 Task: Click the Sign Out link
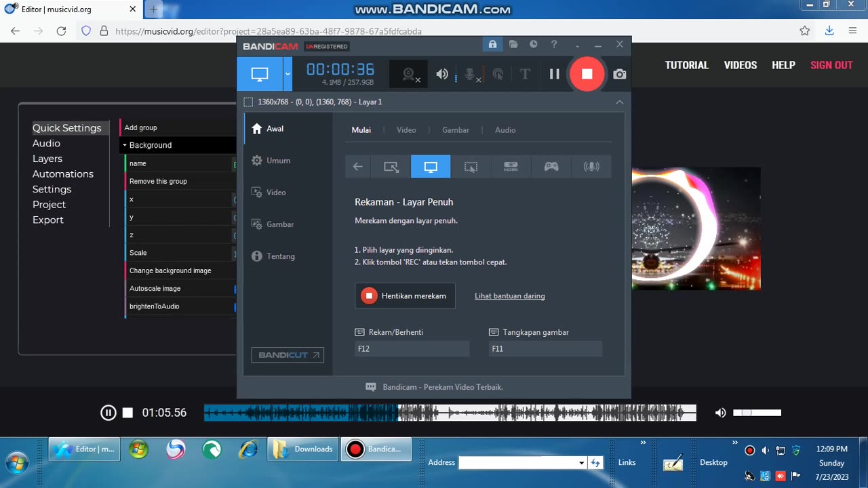tap(831, 65)
